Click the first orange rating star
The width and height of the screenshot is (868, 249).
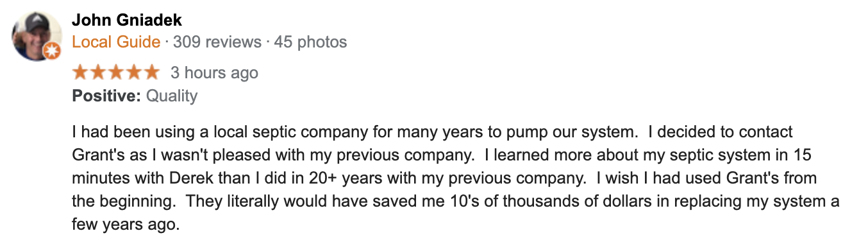pyautogui.click(x=81, y=72)
